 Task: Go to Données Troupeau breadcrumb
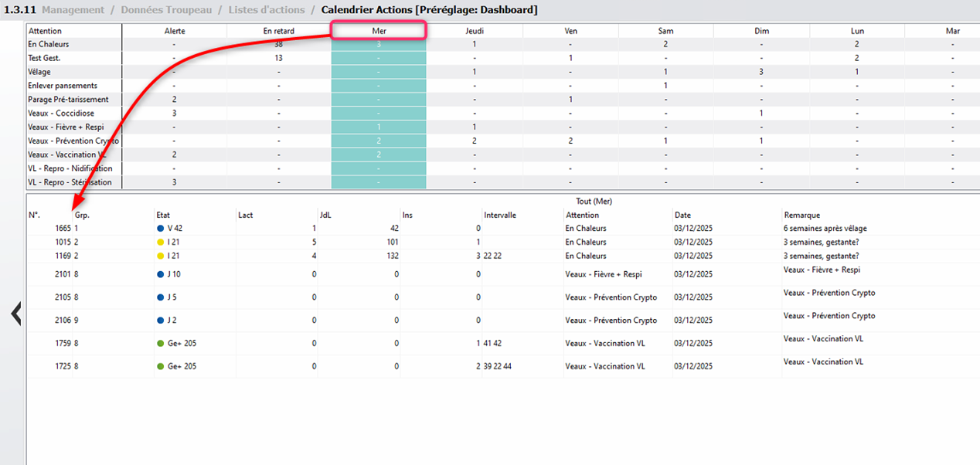(x=165, y=10)
